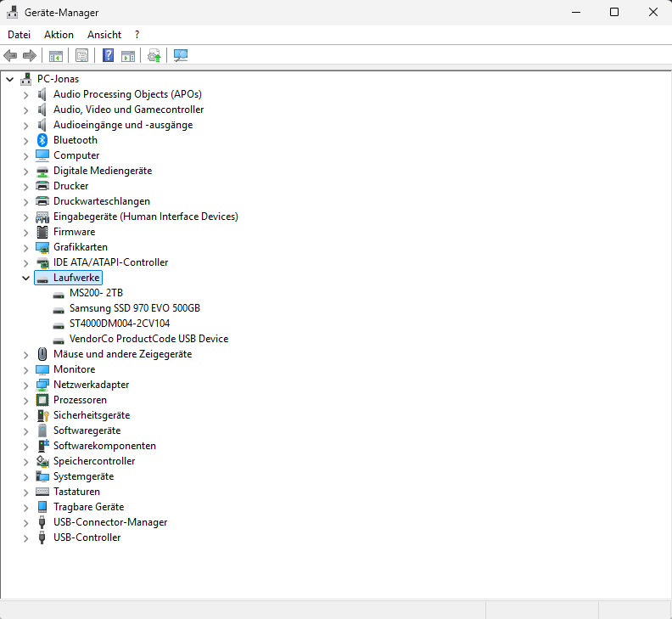
Task: Expand the Netzwerkadapter category
Action: 25,385
